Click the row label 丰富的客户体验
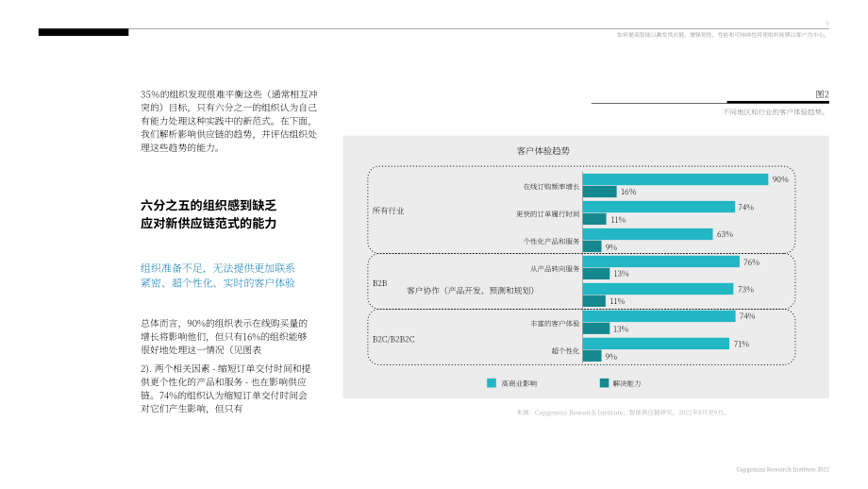Screen dimensions: 868x489 tap(555, 324)
